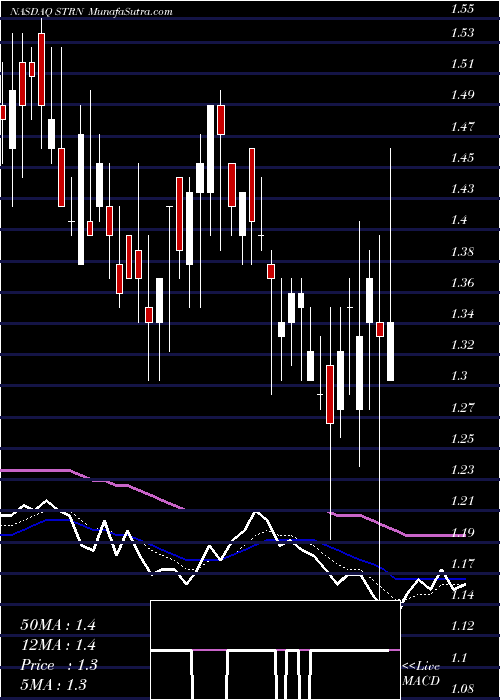500x700 pixels.
Task: Click the 1.32 price axis label
Action: pos(462,345)
